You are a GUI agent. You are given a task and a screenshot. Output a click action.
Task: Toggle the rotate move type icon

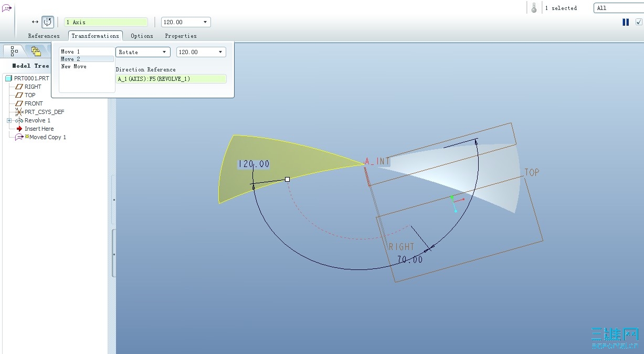pos(48,22)
